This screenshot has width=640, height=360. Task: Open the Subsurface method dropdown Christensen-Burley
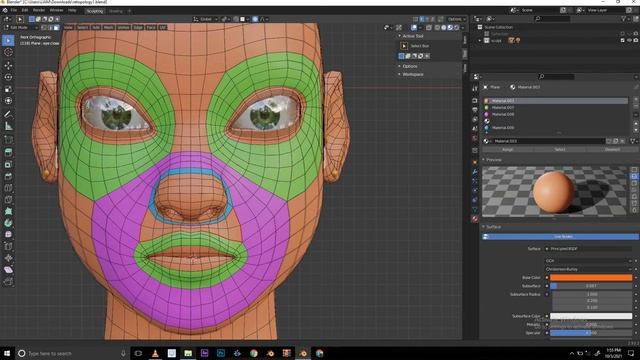click(588, 269)
